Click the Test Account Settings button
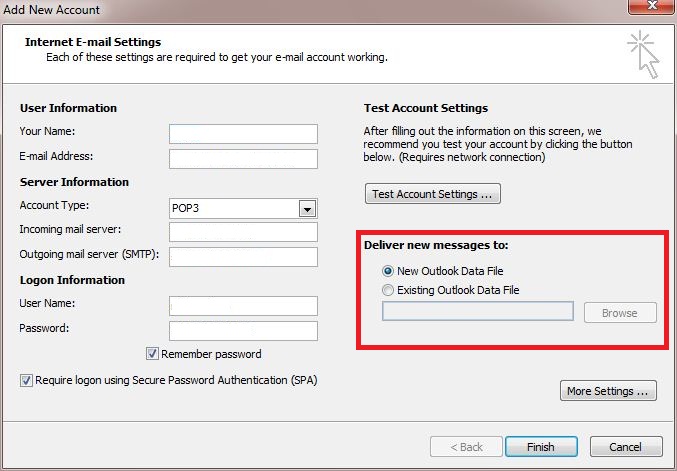 pyautogui.click(x=432, y=194)
